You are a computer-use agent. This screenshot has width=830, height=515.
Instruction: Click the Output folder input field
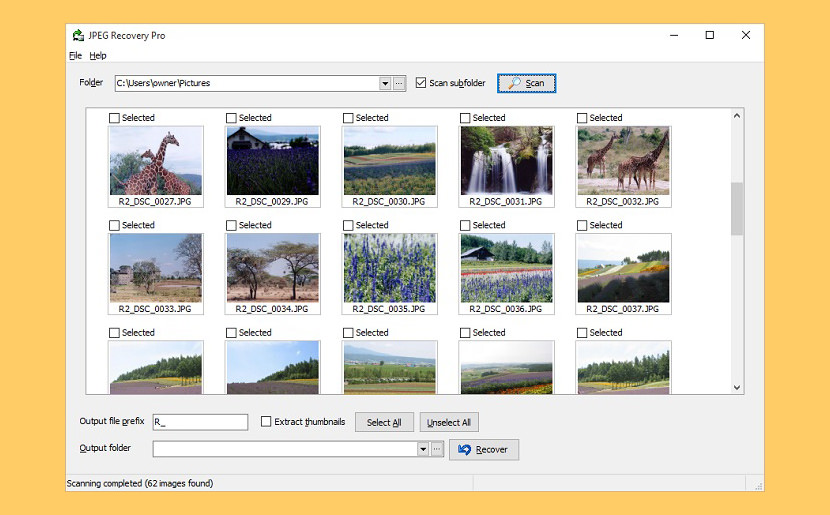point(285,449)
